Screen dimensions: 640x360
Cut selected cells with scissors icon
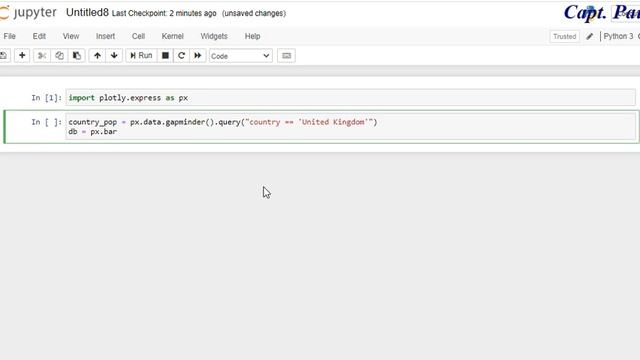[x=42, y=56]
